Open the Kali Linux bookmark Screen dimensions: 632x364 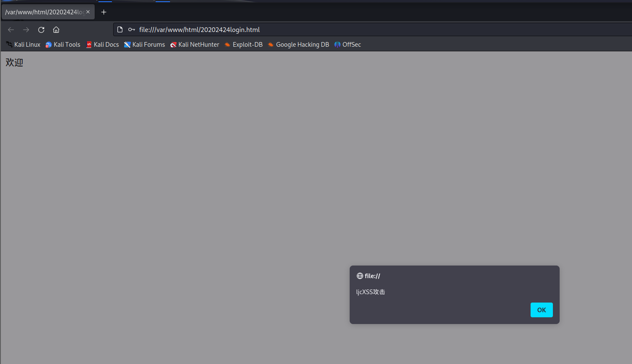pyautogui.click(x=23, y=45)
